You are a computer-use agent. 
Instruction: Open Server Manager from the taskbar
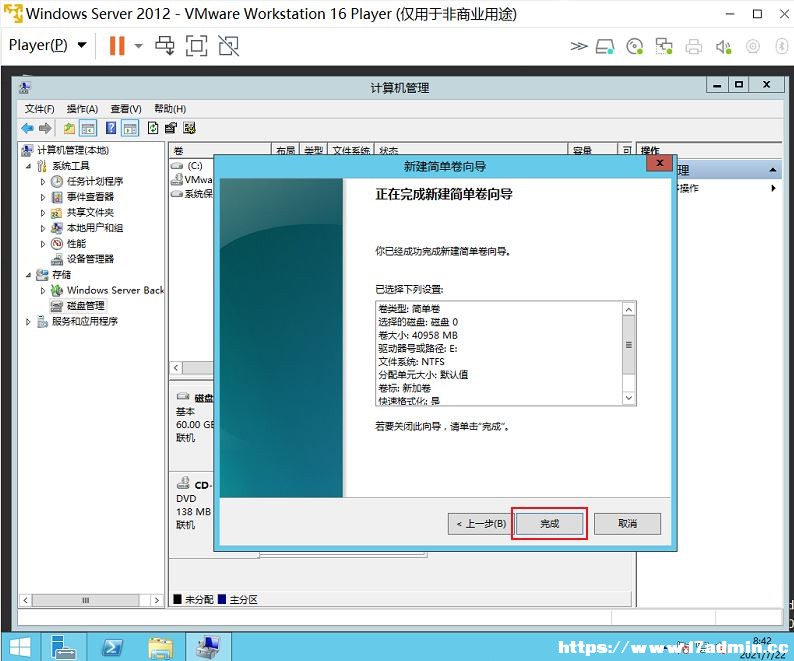pos(63,648)
